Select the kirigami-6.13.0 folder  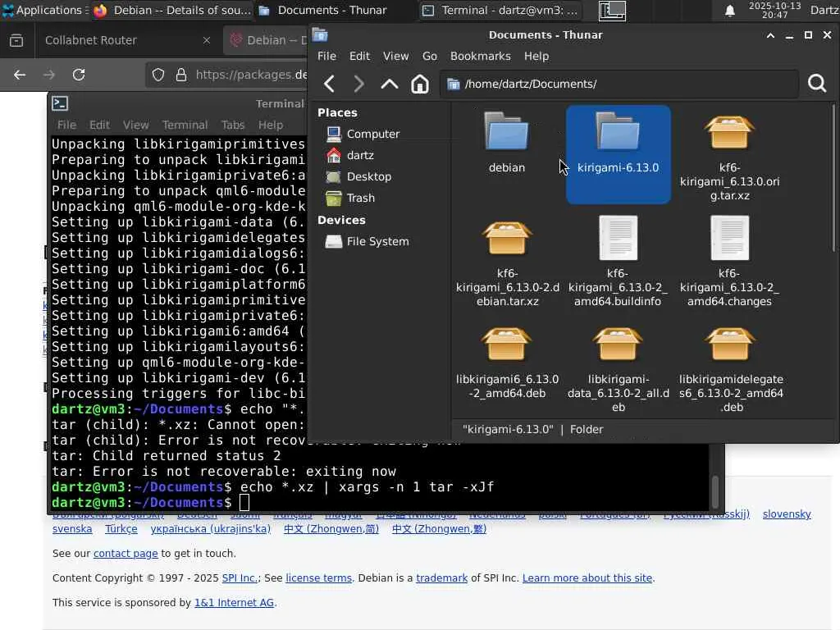point(619,154)
